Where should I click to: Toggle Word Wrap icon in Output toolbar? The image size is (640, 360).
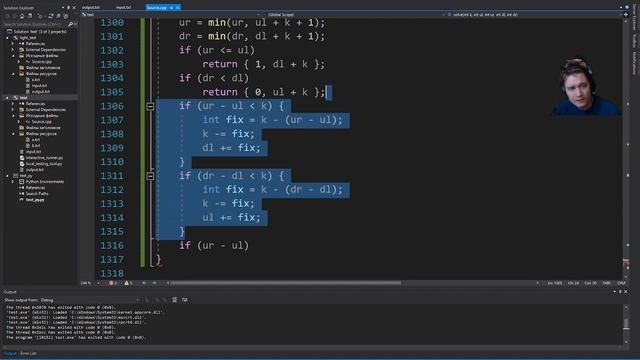[x=184, y=300]
